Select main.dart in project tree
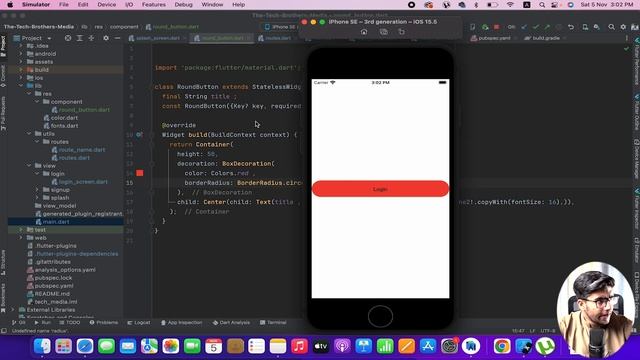640x360 pixels. 52,222
